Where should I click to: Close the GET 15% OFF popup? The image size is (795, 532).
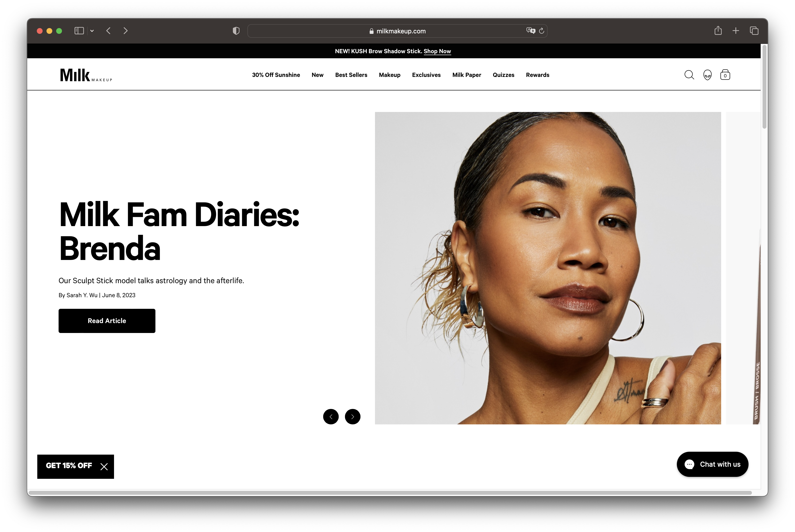(104, 467)
